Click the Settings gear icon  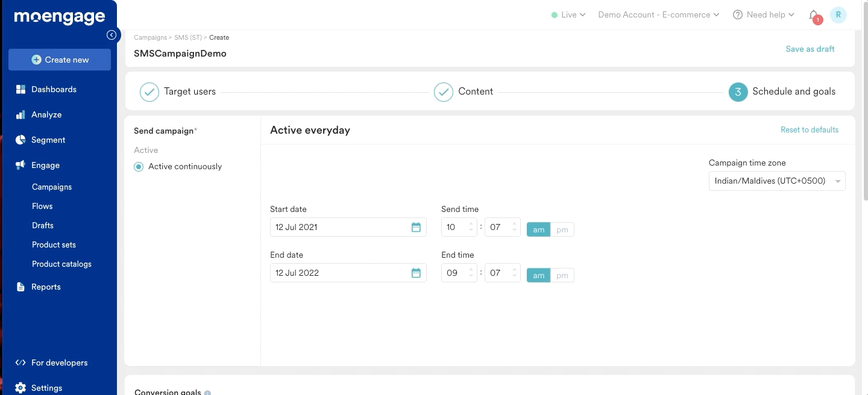20,388
